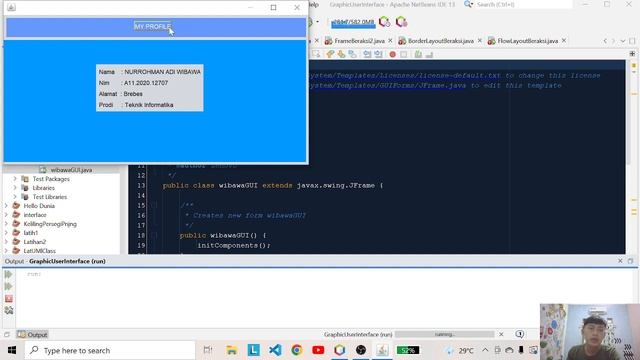Click the Nama row showing NURROHMAN ADI WIBAWA
Image resolution: width=640 pixels, height=360 pixels.
(149, 72)
